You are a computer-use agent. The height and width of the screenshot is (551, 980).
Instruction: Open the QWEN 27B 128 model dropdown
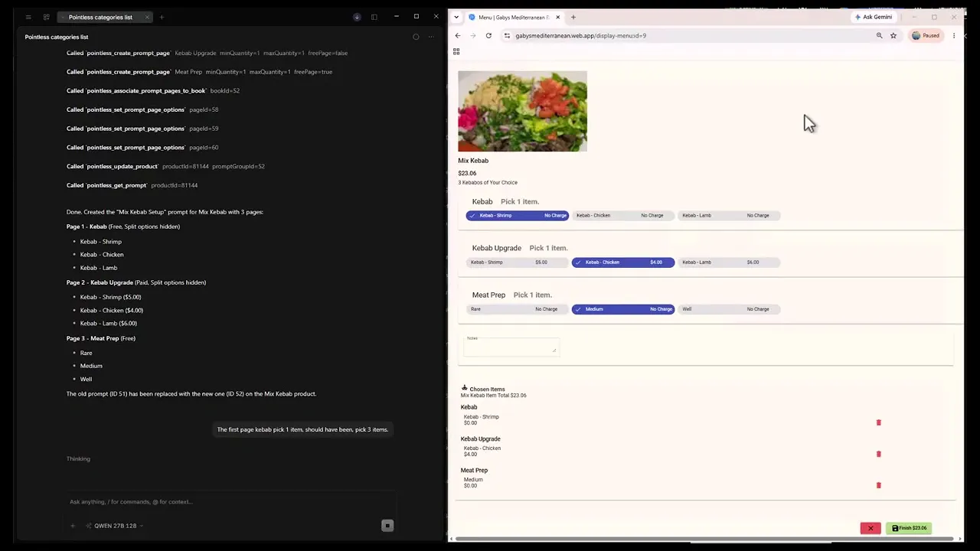pos(115,526)
